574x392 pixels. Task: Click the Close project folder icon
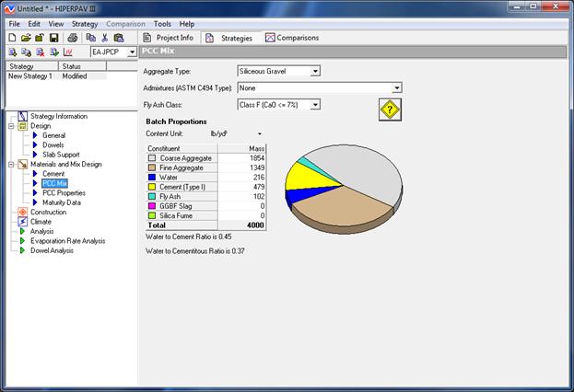40,38
